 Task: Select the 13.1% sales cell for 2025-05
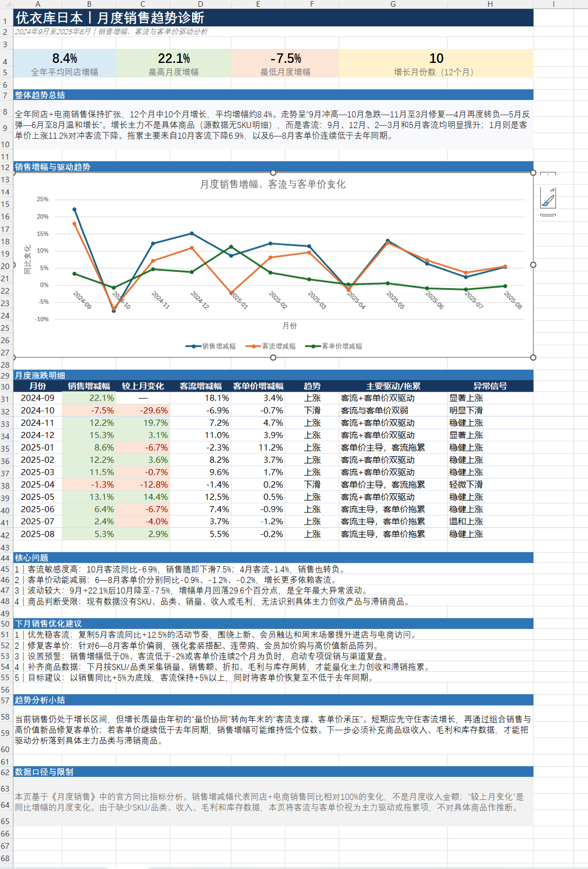pyautogui.click(x=89, y=497)
